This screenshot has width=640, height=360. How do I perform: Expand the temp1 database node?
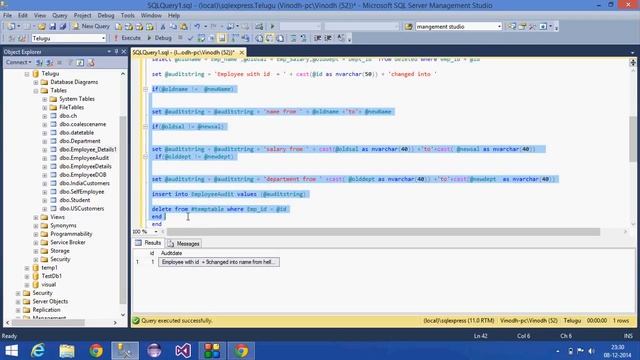[x=27, y=268]
